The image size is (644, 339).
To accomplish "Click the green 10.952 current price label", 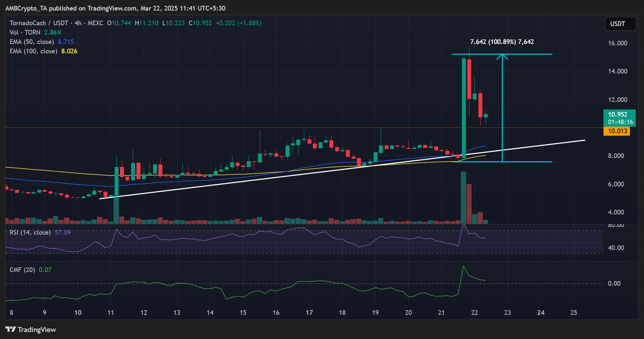I will pyautogui.click(x=619, y=118).
